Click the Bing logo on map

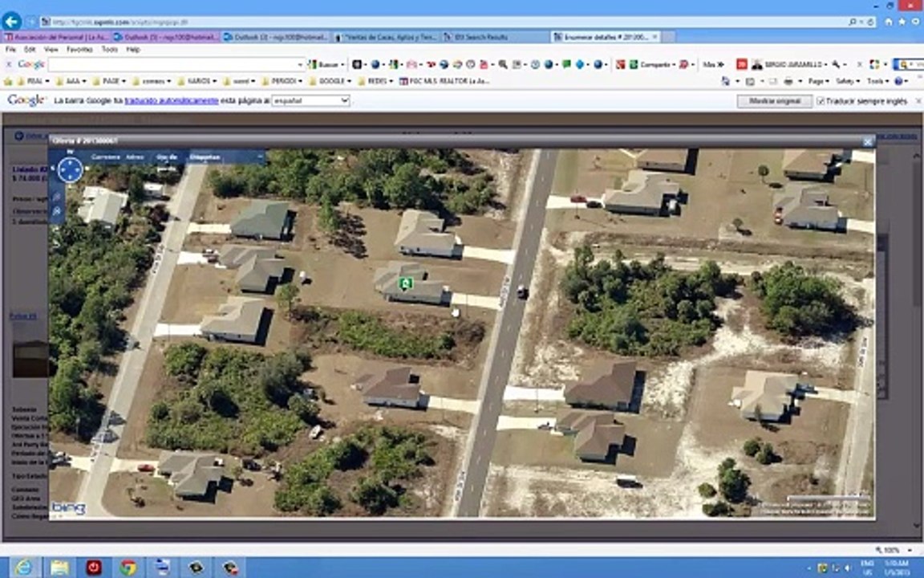tap(68, 507)
